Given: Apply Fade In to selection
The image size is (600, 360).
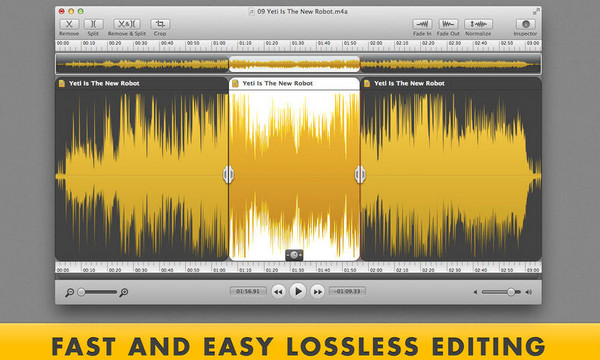Looking at the screenshot, I should coord(422,24).
